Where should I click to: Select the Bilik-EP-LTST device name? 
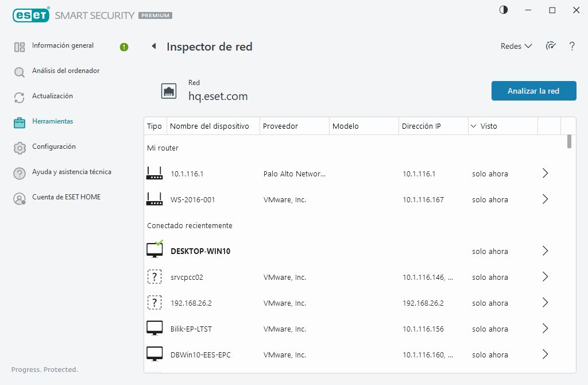pos(191,329)
